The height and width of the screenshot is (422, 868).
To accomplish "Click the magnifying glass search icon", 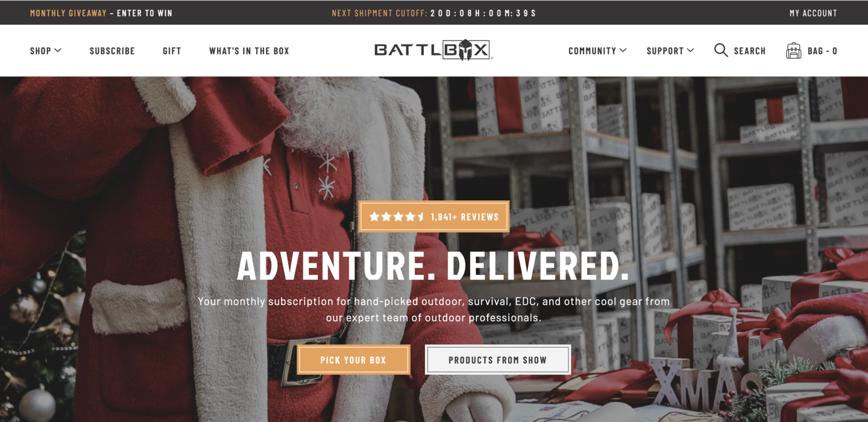I will pos(721,51).
